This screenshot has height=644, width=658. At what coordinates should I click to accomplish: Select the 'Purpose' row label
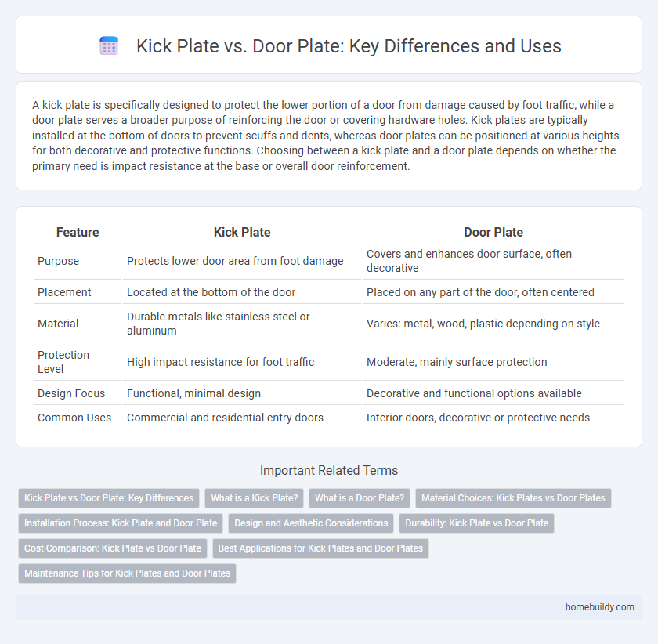coord(59,261)
